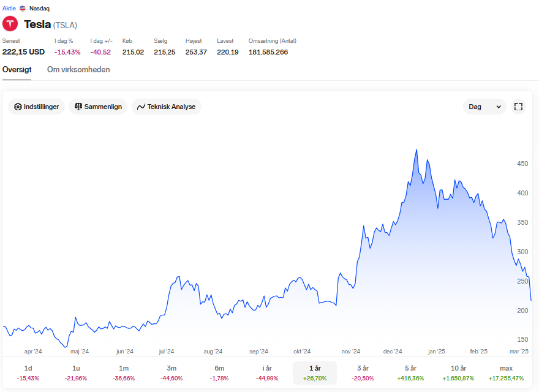Click latest price 222,15 USD
This screenshot has height=392, width=539.
[23, 52]
